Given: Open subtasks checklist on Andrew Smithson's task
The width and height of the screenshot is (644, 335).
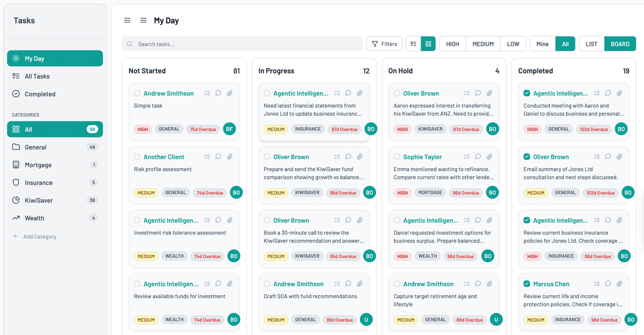Looking at the screenshot, I should (x=207, y=92).
